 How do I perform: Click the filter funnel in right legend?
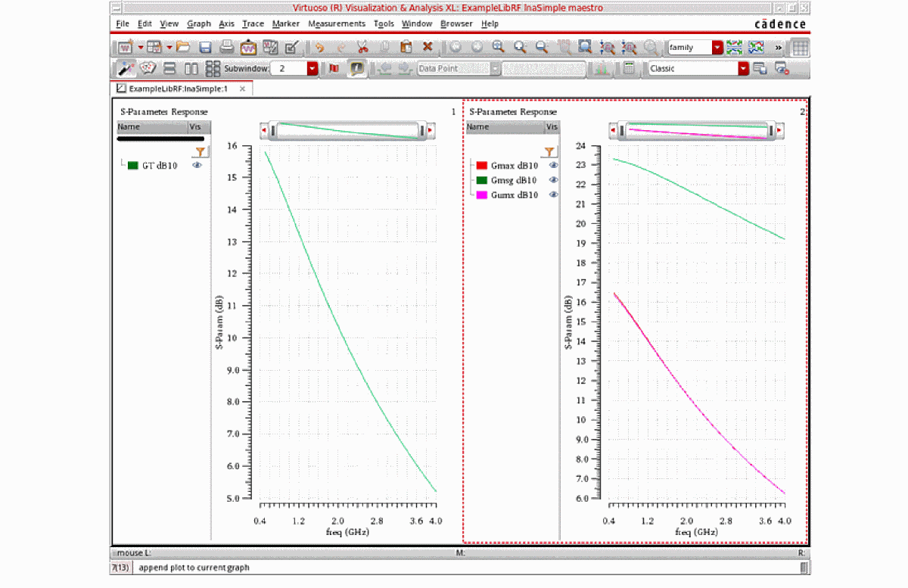[549, 152]
